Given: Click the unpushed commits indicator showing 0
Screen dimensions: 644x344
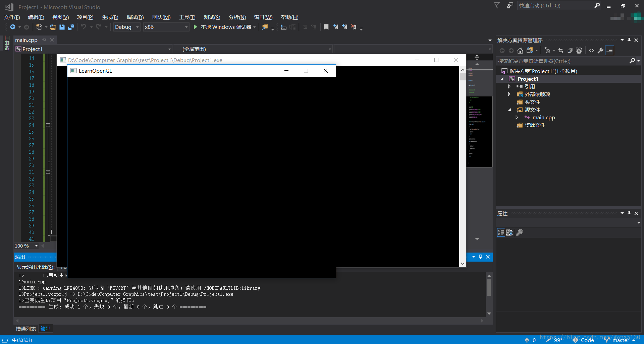Looking at the screenshot, I should point(530,340).
